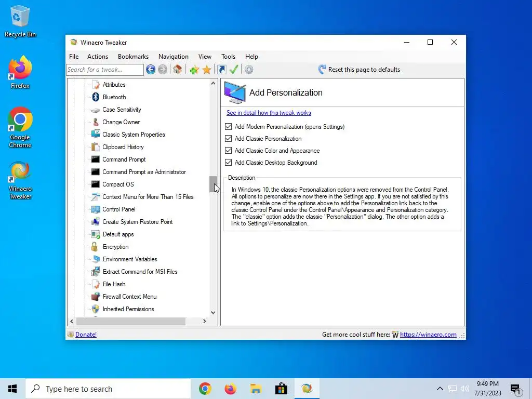532x399 pixels.
Task: Open settings via gear toolbar icon
Action: click(249, 70)
